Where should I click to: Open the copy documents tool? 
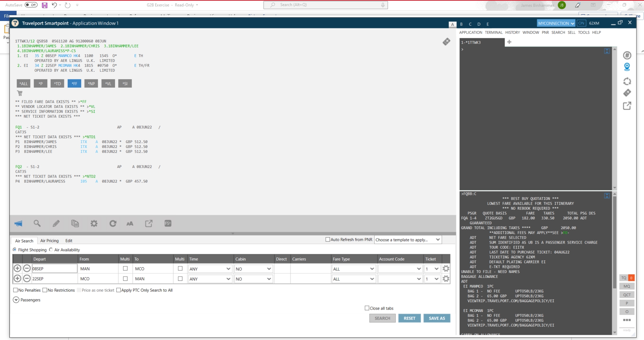75,223
